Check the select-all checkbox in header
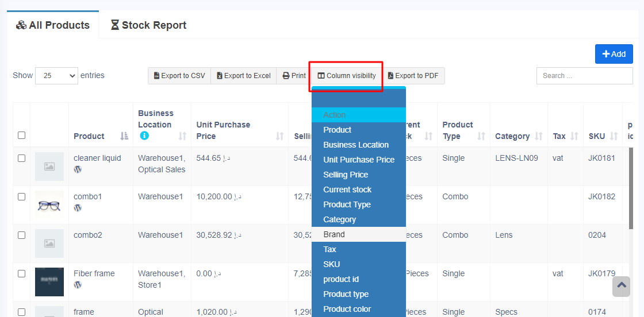This screenshot has height=317, width=644. (21, 136)
